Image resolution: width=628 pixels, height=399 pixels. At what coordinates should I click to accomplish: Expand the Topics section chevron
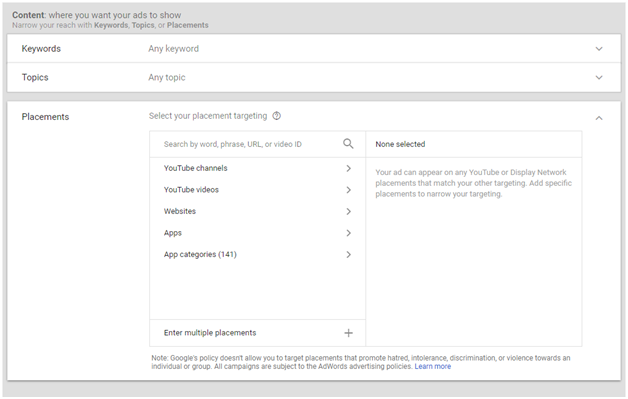[599, 78]
